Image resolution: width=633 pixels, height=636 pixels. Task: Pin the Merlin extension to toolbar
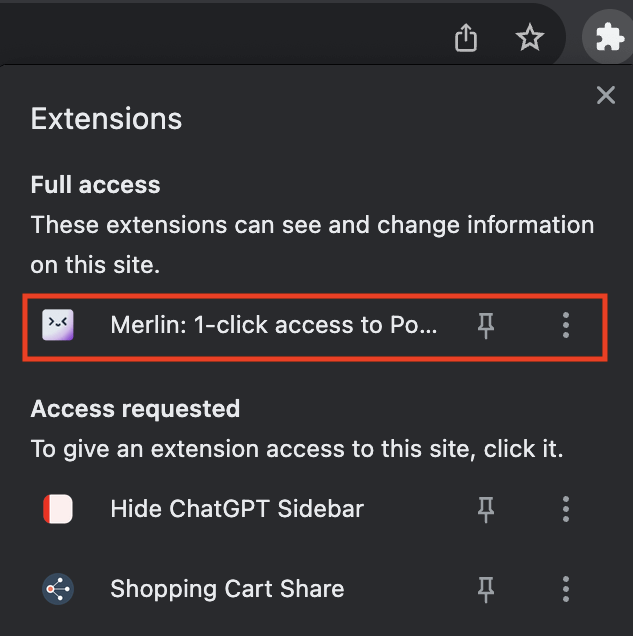point(486,325)
